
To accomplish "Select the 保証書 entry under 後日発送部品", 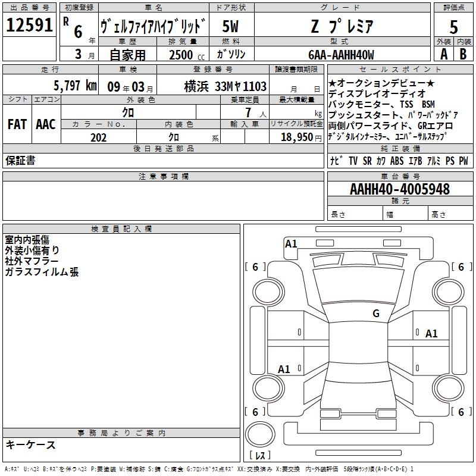I will click(x=20, y=161).
